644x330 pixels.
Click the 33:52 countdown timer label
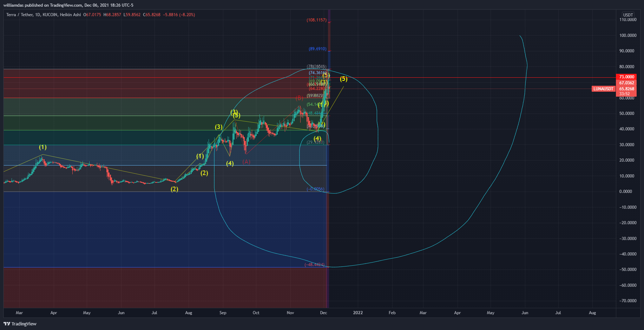(624, 94)
